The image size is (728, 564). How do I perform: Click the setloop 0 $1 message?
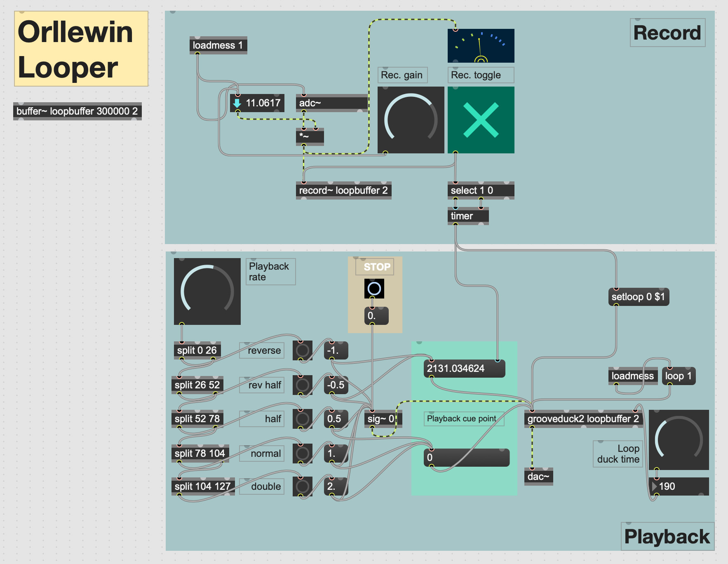[x=639, y=297]
